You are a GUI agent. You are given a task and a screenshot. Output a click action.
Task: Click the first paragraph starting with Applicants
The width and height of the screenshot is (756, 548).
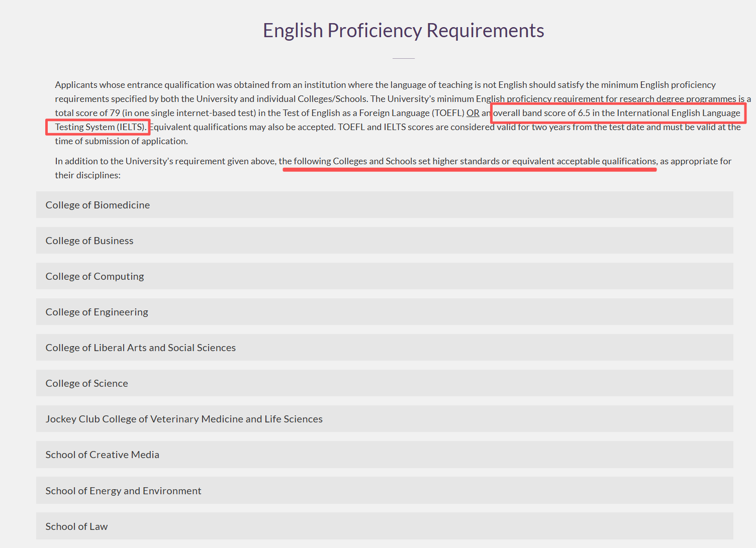point(403,113)
